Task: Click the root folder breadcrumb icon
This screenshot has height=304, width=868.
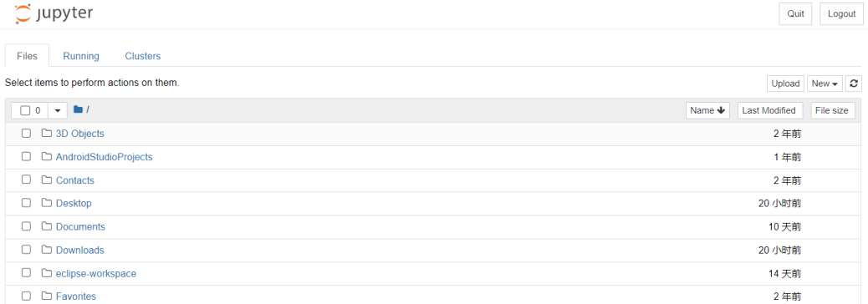Action: pos(78,109)
